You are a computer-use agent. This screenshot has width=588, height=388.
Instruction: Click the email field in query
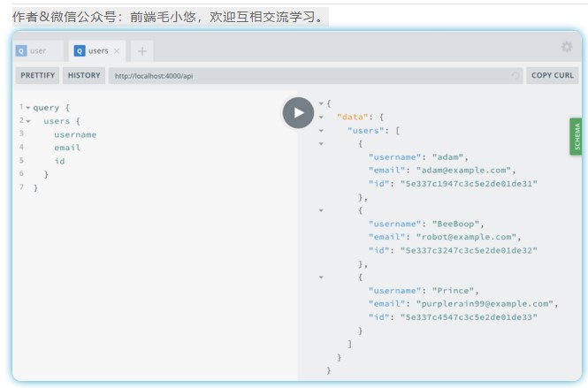(x=67, y=148)
